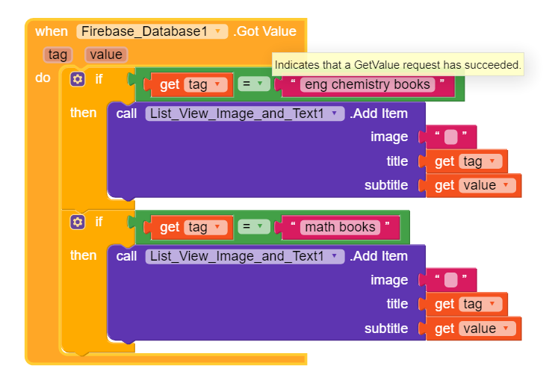Click the first ".Add Item" method label
The height and width of the screenshot is (392, 555).
pos(379,113)
